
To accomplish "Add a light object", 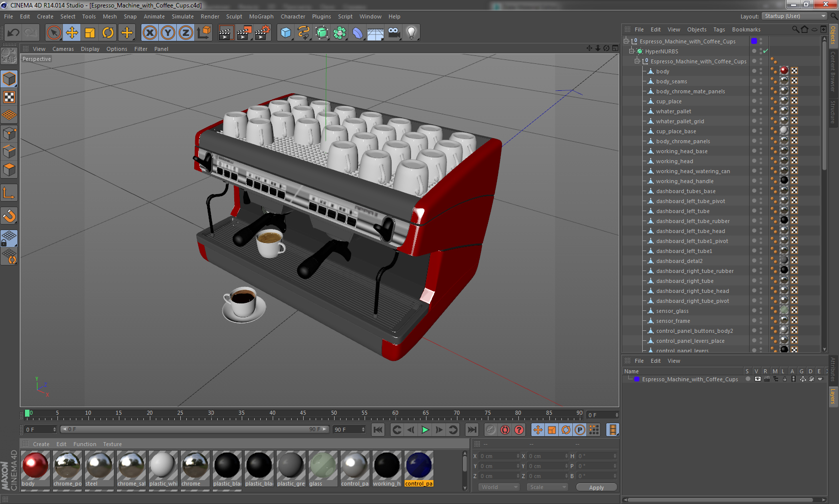I will (x=412, y=33).
